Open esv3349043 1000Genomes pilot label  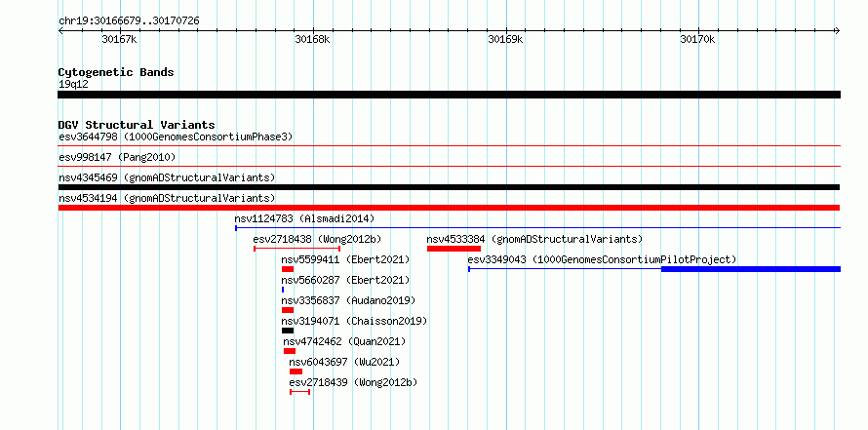602,259
